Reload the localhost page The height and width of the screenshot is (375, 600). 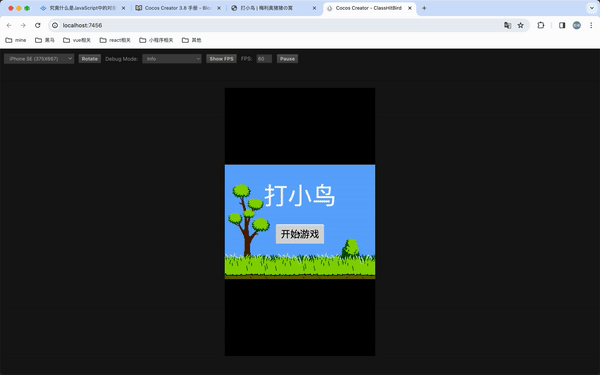38,25
